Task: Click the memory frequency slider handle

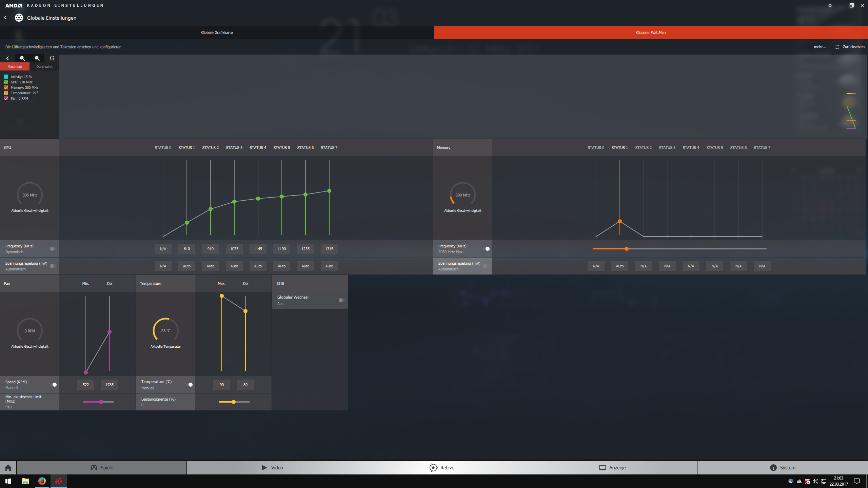Action: coord(627,249)
